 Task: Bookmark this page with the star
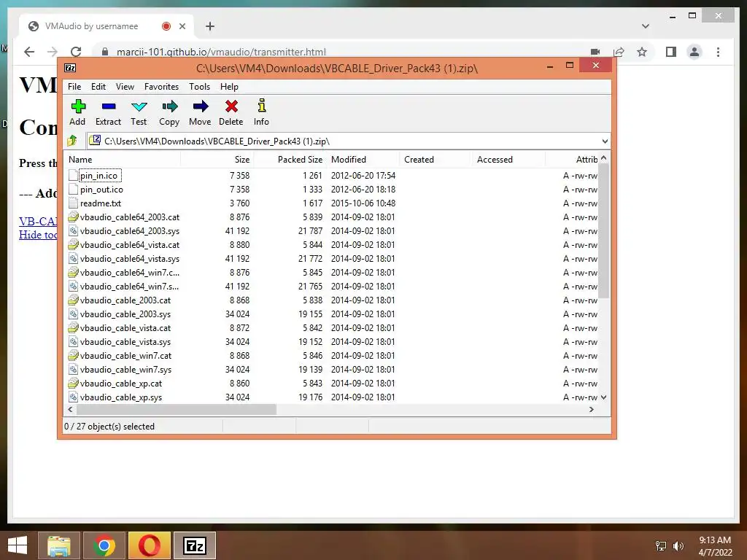642,52
